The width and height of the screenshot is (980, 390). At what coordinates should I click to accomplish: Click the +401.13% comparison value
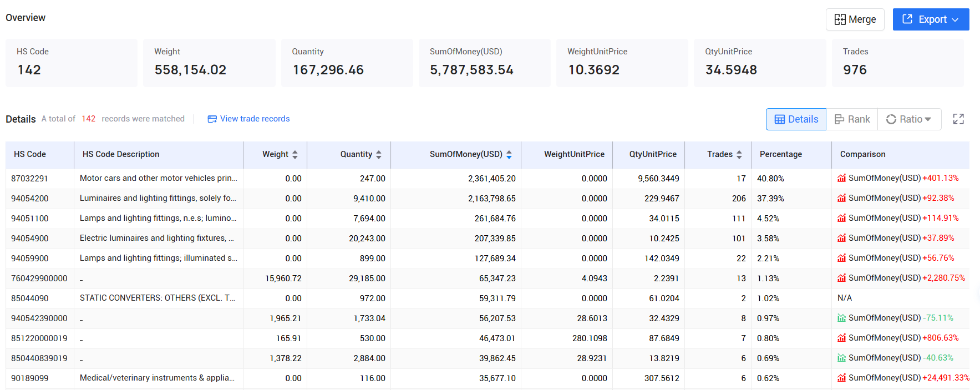click(941, 178)
